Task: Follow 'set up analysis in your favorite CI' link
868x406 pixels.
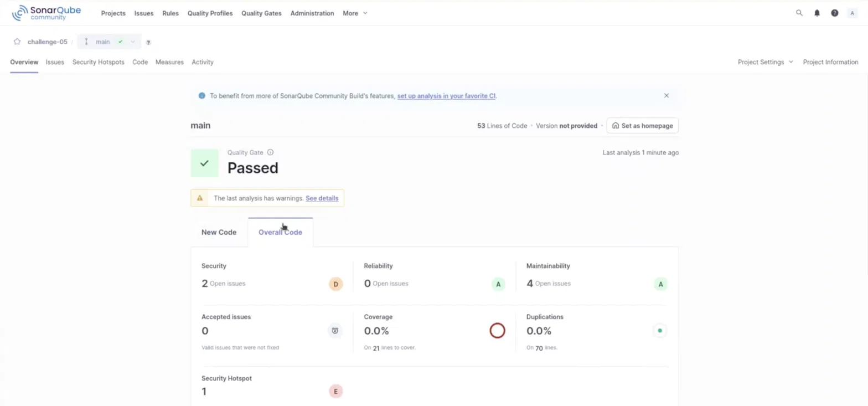Action: pos(446,96)
